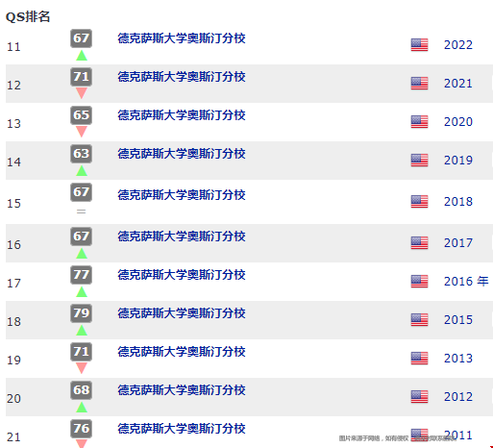Click rank badge 77 in row 17

(x=82, y=275)
